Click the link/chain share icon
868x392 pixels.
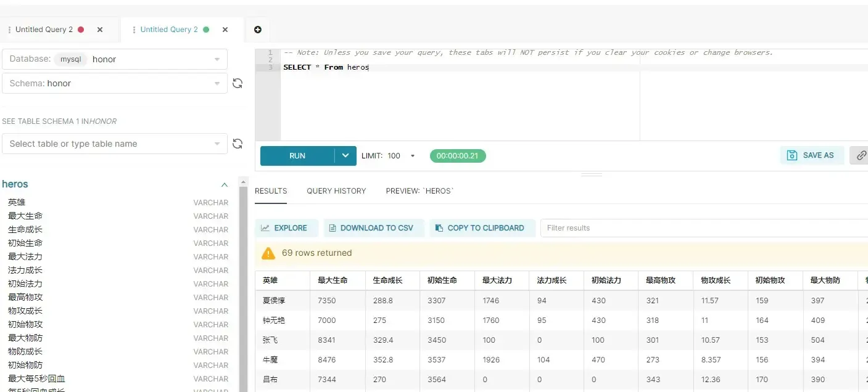point(861,155)
